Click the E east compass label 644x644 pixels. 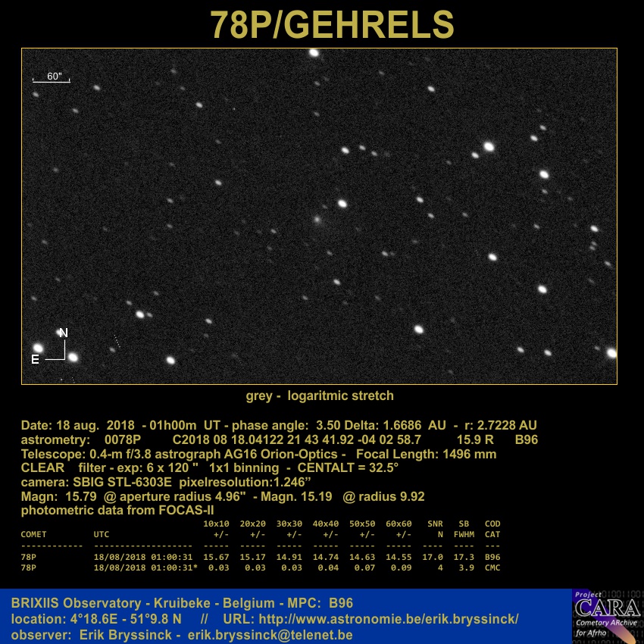tap(35, 360)
